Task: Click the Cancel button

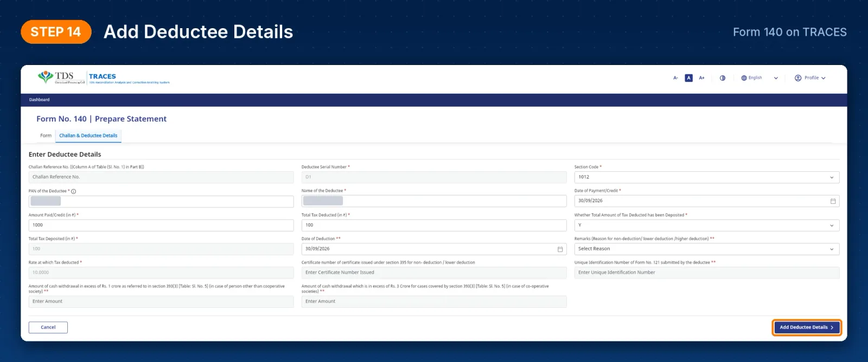Action: coord(48,327)
